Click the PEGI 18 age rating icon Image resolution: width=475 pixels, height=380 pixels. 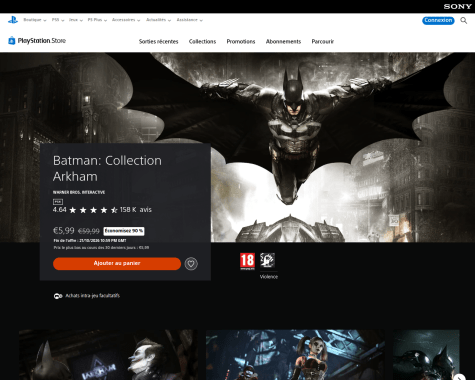click(x=247, y=261)
